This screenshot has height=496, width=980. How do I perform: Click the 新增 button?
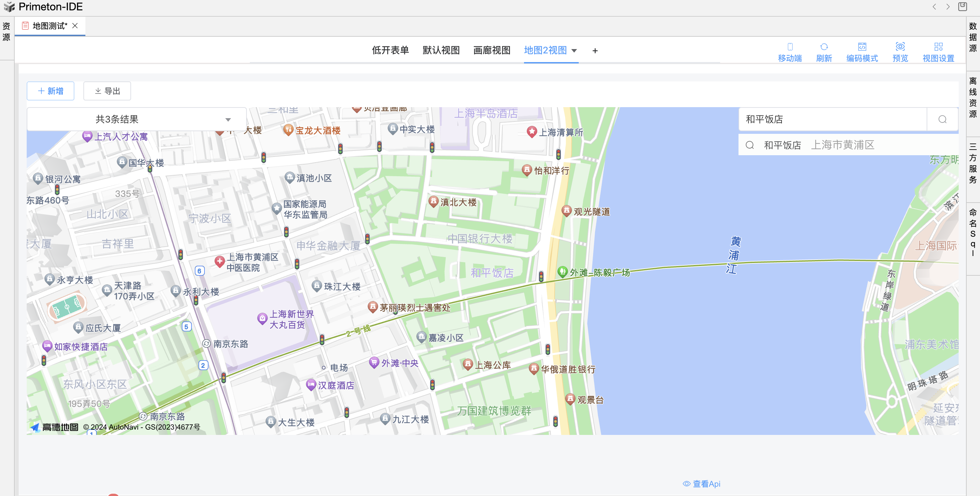[x=50, y=90]
